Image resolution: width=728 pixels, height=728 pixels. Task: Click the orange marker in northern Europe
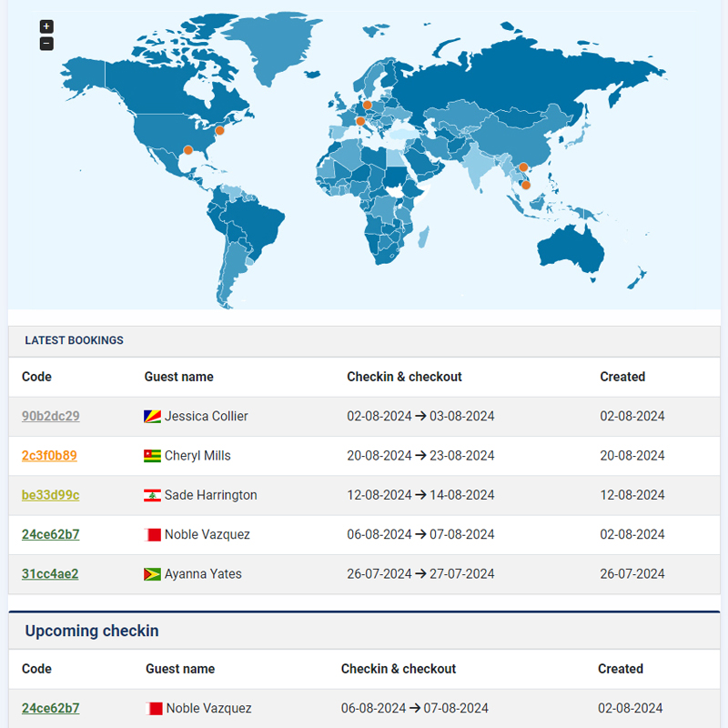click(x=368, y=105)
